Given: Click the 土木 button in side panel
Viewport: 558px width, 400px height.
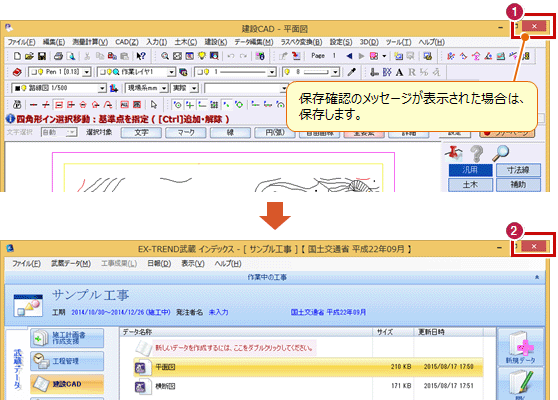Looking at the screenshot, I should coord(470,185).
